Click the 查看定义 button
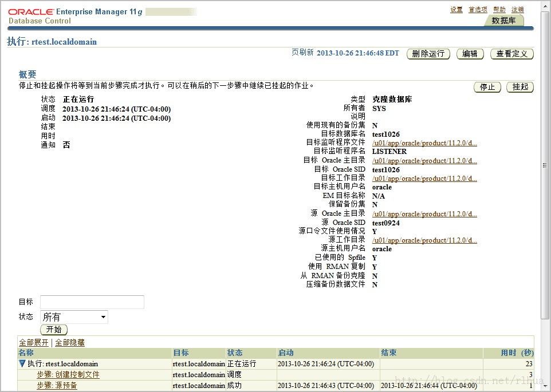 click(512, 54)
